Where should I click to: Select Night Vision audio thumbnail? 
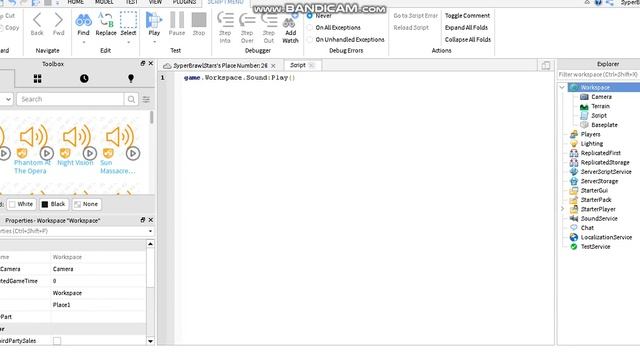77,136
